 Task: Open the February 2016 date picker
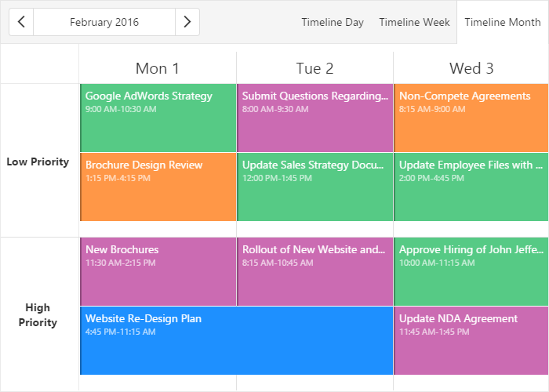104,22
